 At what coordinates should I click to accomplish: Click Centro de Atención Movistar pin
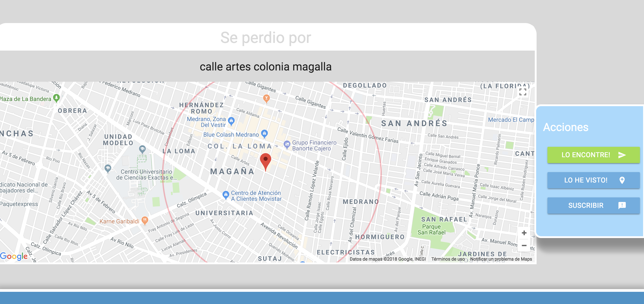(226, 195)
